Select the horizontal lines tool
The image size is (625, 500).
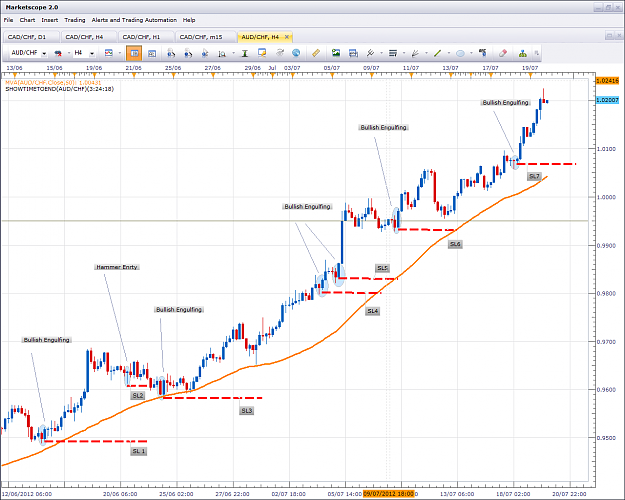(x=393, y=53)
